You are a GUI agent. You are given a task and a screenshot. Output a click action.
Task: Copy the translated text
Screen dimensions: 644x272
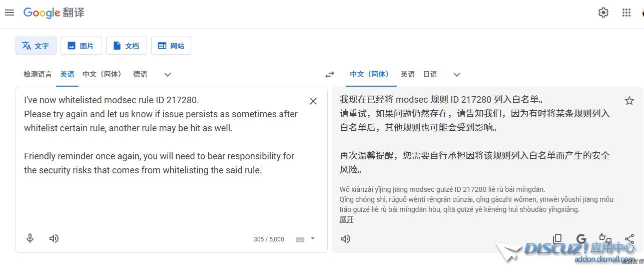(557, 239)
